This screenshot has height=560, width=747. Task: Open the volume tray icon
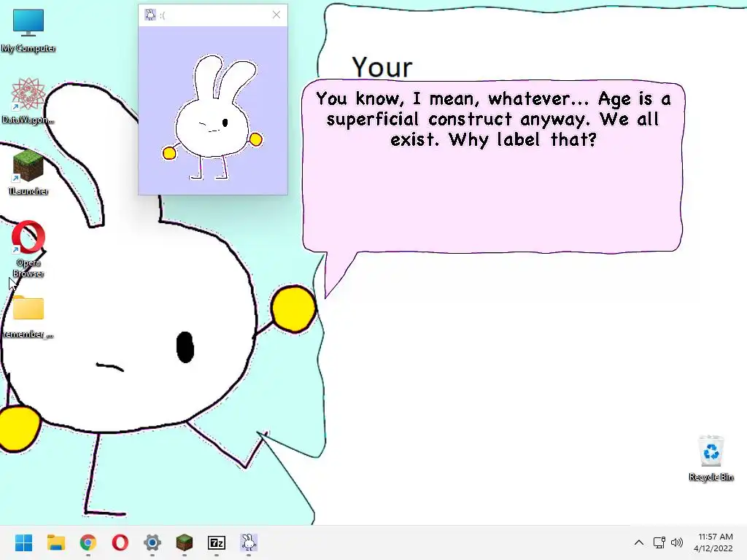[676, 542]
